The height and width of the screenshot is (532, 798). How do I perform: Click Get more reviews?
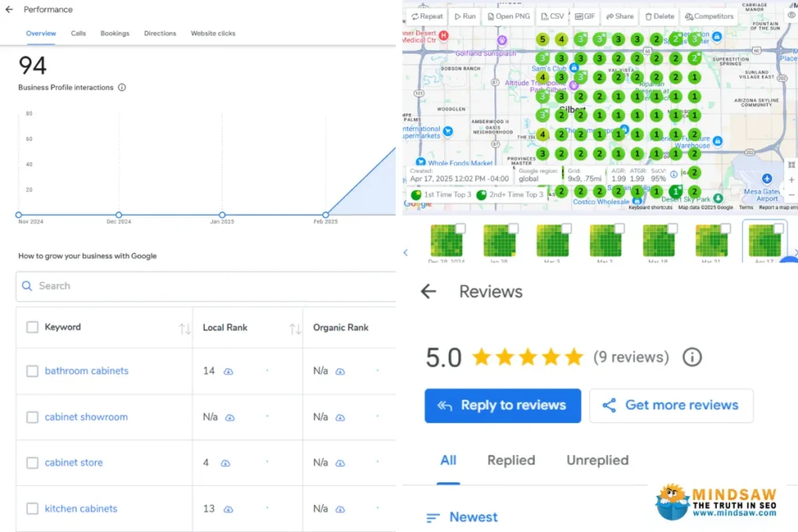pos(671,405)
